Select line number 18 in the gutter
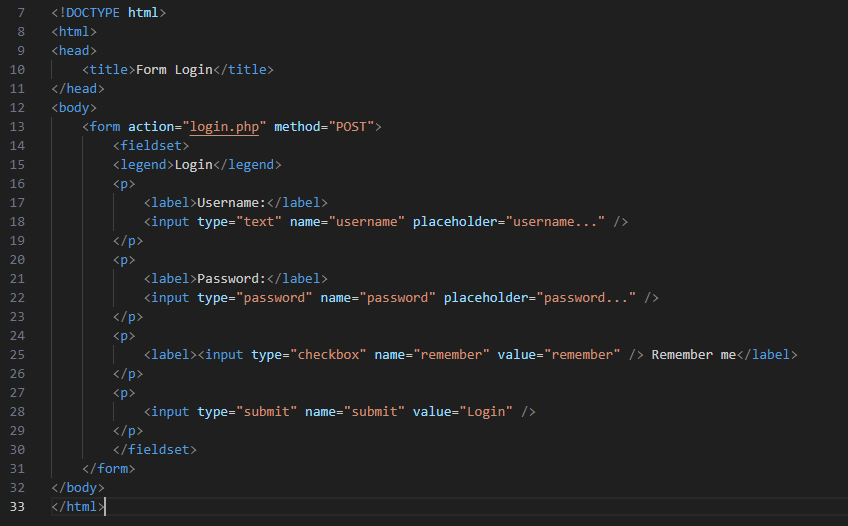848x526 pixels. (x=17, y=222)
